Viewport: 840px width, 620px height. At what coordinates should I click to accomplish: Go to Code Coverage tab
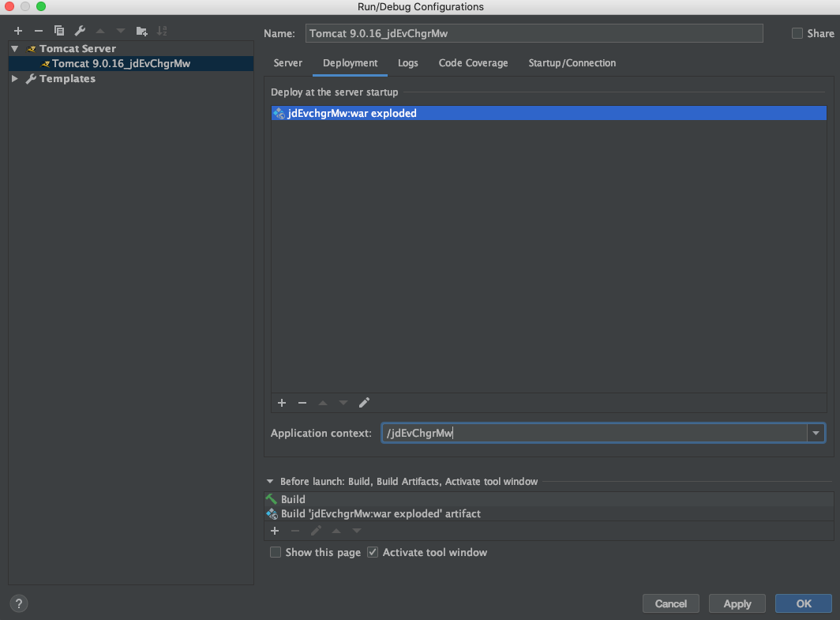(473, 62)
